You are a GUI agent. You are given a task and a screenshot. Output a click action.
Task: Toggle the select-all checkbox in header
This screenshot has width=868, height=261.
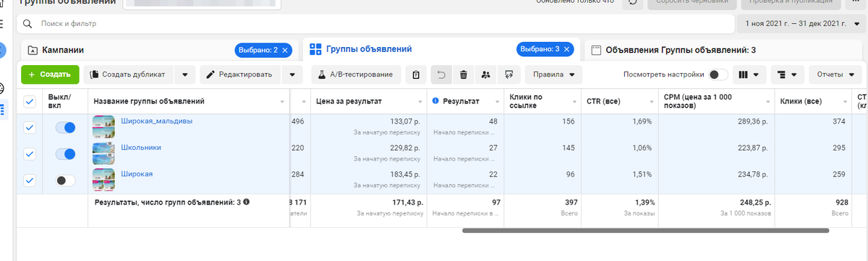coord(30,102)
